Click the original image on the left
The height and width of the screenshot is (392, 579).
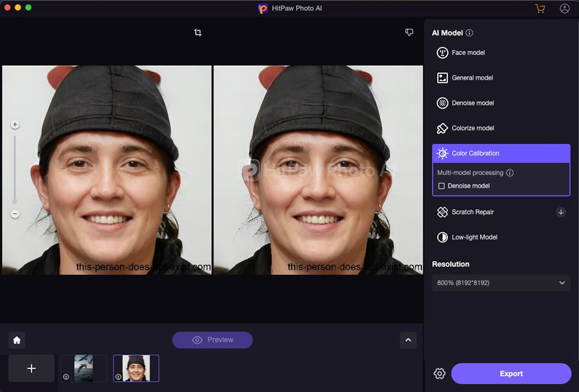tap(107, 170)
